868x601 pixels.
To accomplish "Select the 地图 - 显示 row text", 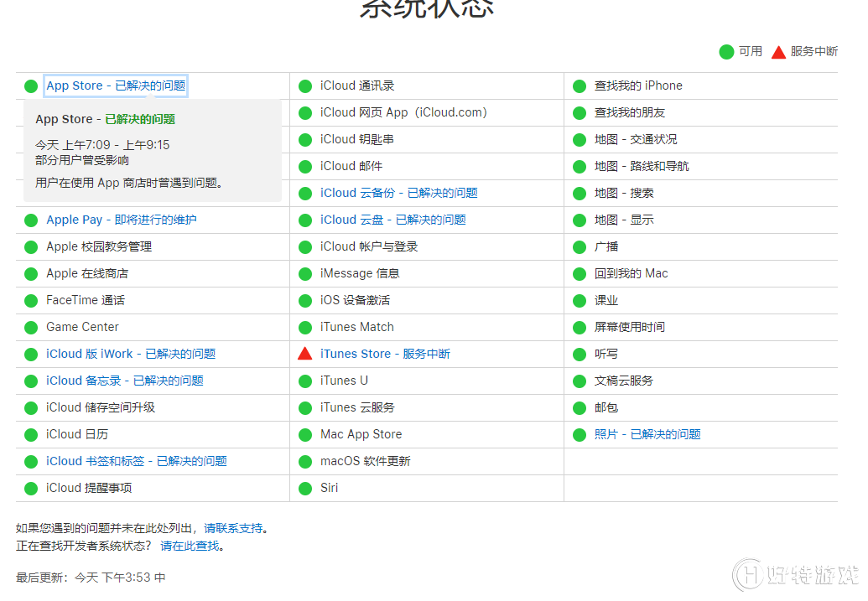I will pos(624,220).
